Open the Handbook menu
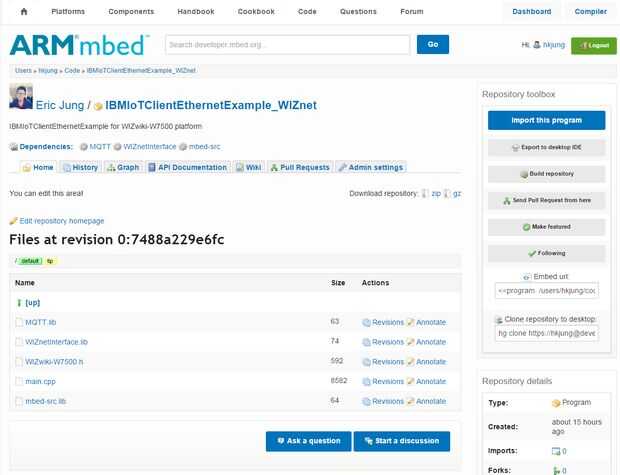The width and height of the screenshot is (620, 475). (x=196, y=11)
